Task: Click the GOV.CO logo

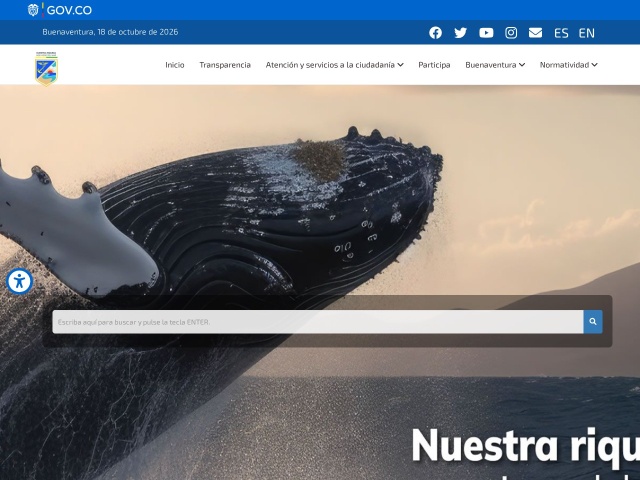Action: tap(60, 10)
